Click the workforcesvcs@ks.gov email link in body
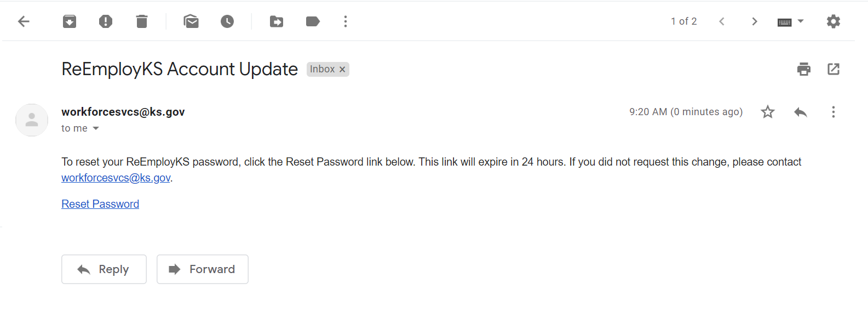 coord(116,178)
